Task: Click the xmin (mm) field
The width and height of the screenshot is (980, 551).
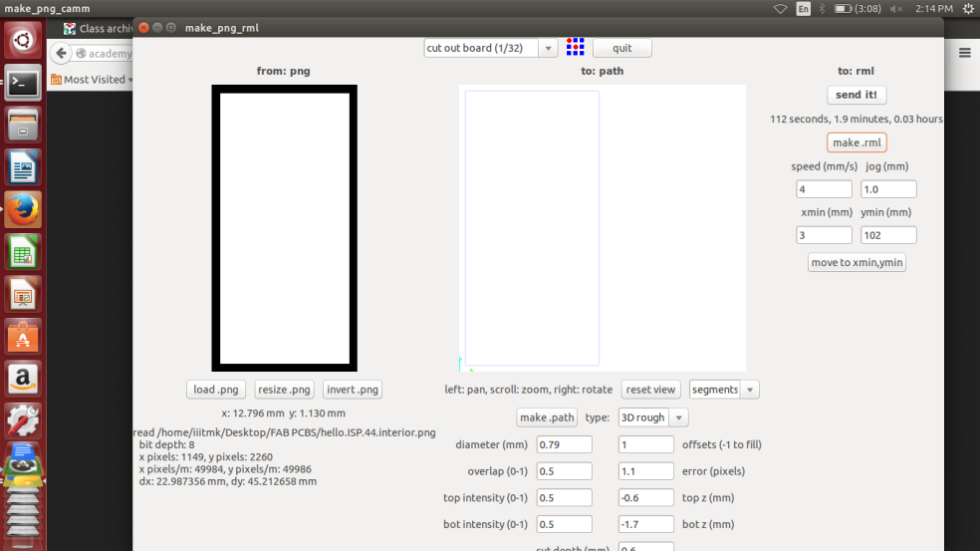Action: pos(824,235)
